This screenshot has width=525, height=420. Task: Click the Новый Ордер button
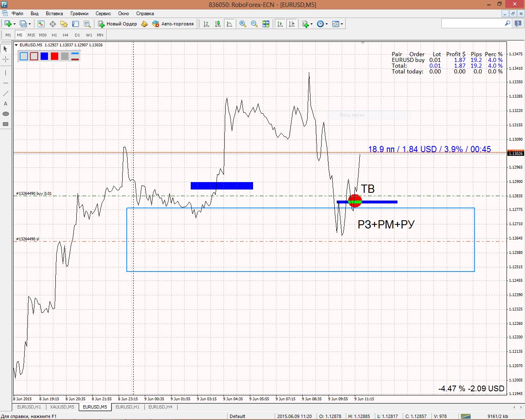coord(118,24)
